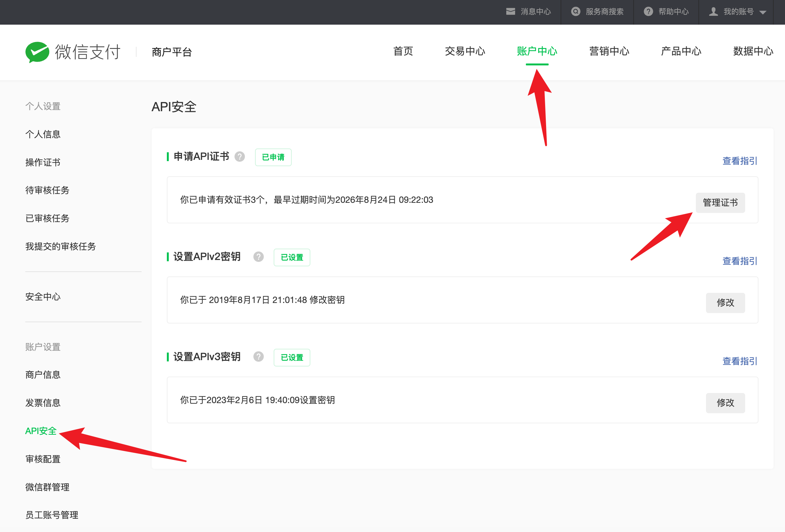This screenshot has width=785, height=532.
Task: Select API安全 in the sidebar
Action: click(41, 431)
